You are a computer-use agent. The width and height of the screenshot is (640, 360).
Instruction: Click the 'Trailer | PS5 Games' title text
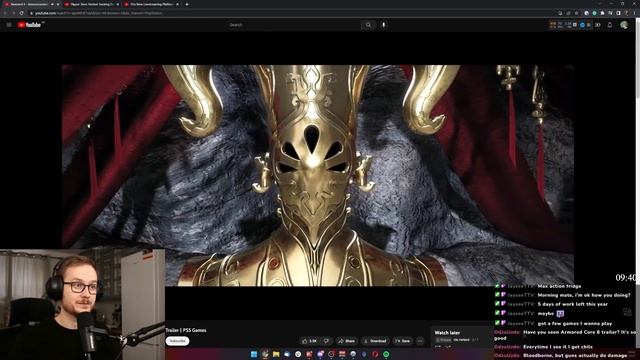tap(186, 330)
